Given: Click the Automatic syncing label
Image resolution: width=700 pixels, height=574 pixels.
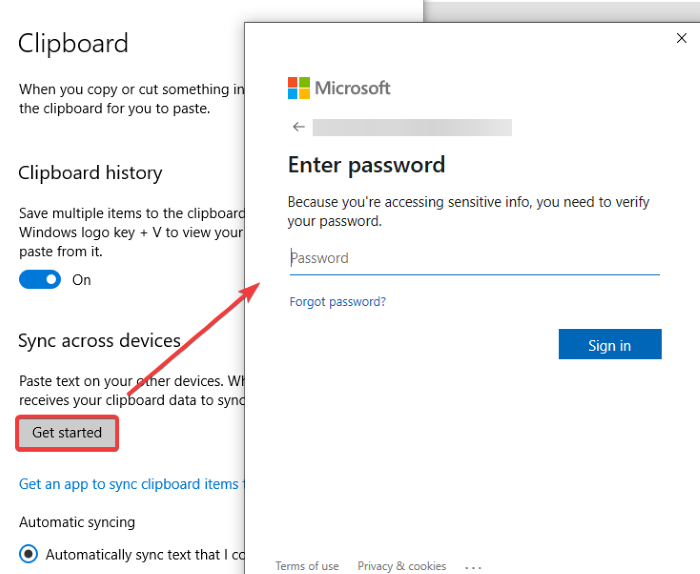Looking at the screenshot, I should pyautogui.click(x=77, y=522).
